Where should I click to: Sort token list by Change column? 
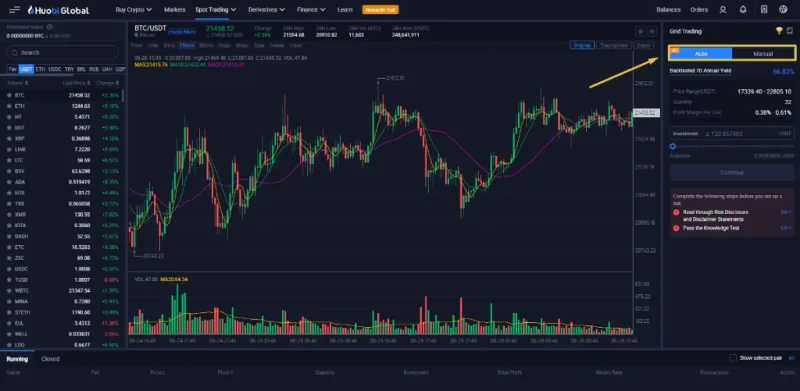coord(108,83)
